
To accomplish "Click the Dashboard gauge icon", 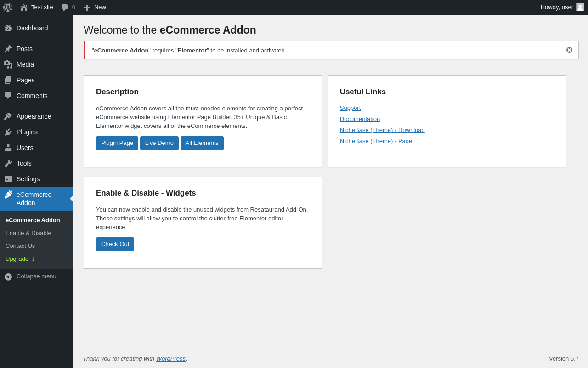I will pos(8,28).
